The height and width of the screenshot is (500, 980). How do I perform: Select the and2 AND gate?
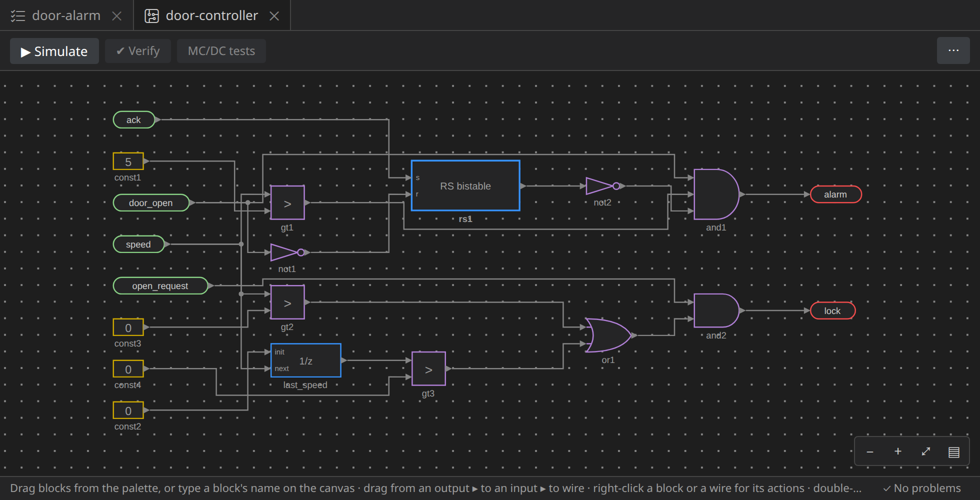(x=716, y=310)
